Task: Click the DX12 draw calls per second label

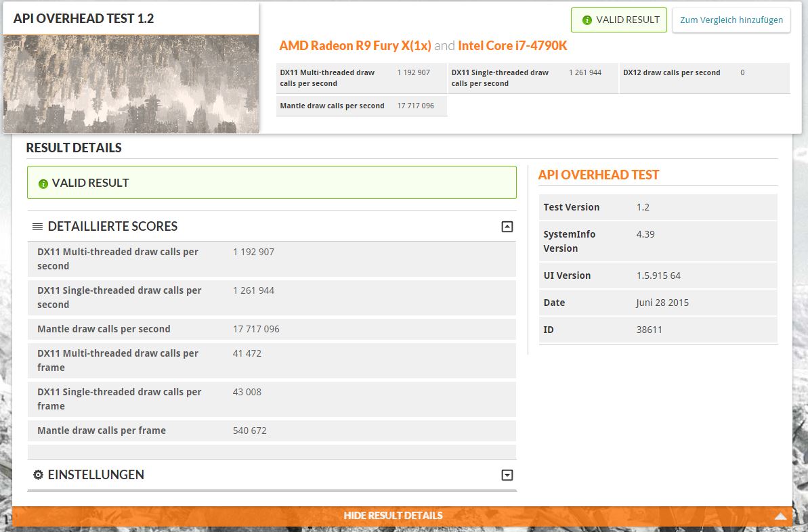Action: tap(671, 72)
